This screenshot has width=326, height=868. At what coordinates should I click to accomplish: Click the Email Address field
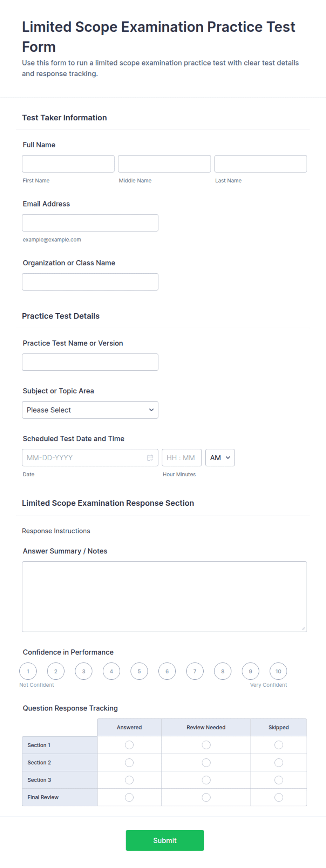[x=90, y=223]
